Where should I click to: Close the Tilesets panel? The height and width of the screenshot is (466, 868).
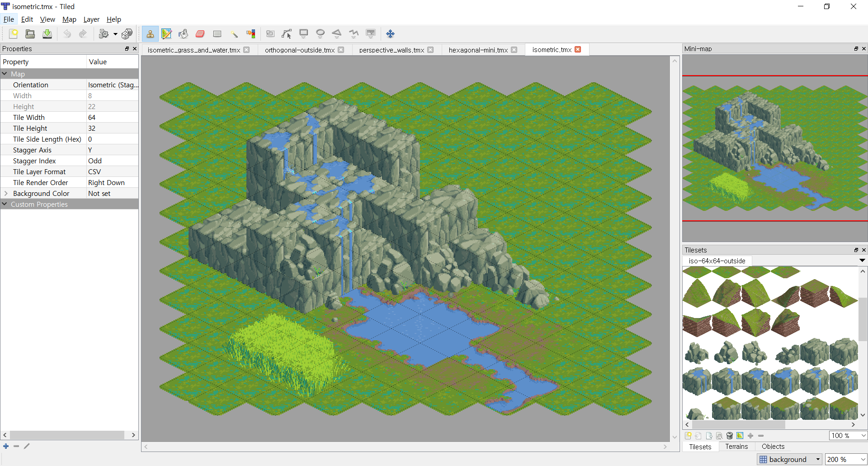pos(863,250)
